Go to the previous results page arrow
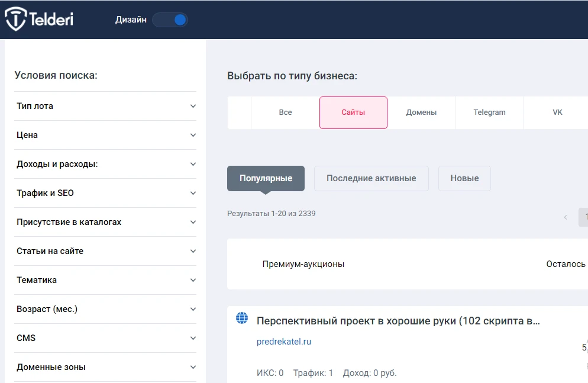Screen dimensions: 588x383 566,217
